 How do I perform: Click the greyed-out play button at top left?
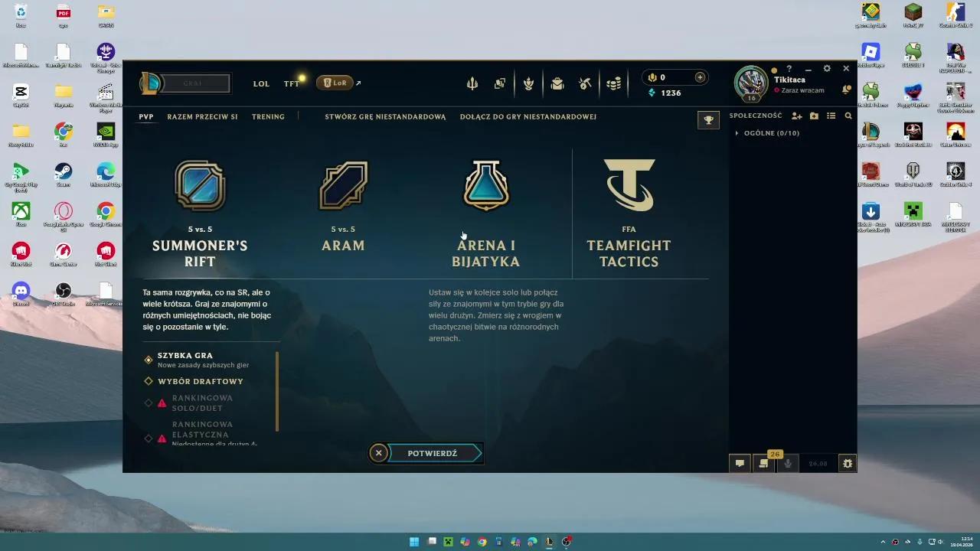pyautogui.click(x=194, y=83)
